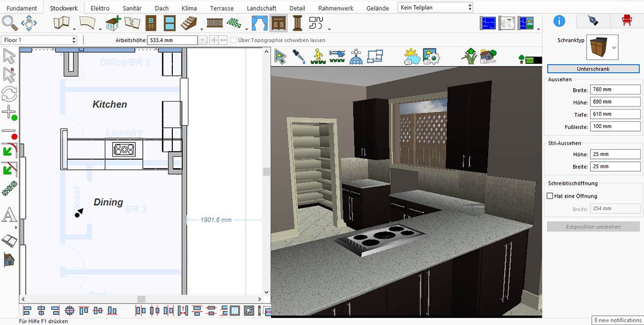Viewport: 644px width, 325px height.
Task: Pick the eyedropper tool above 3D view
Action: coord(299,56)
